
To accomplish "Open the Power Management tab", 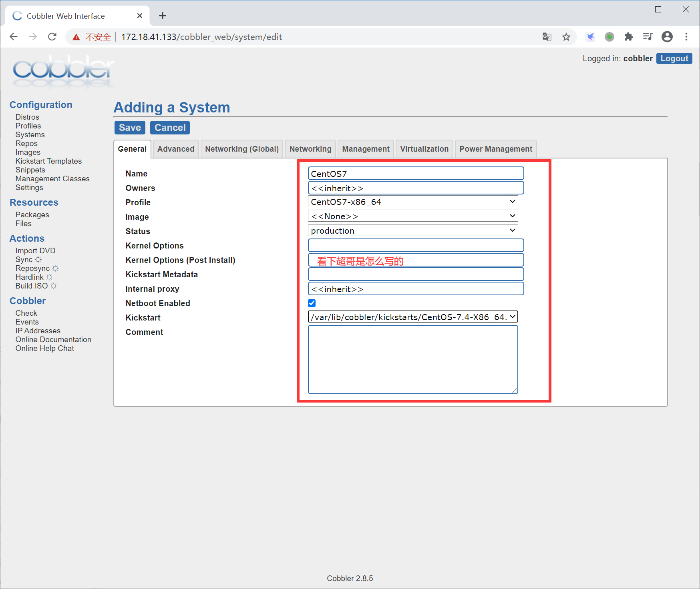I will click(496, 149).
